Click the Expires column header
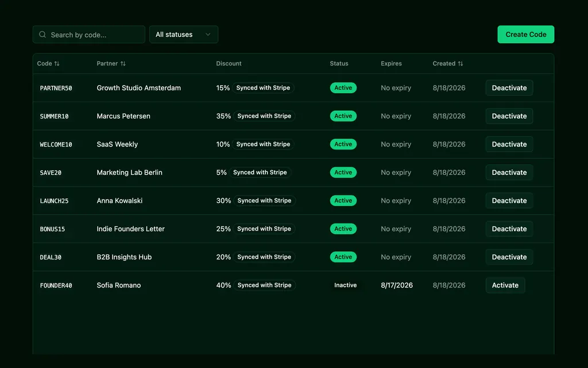588x368 pixels. [391, 63]
